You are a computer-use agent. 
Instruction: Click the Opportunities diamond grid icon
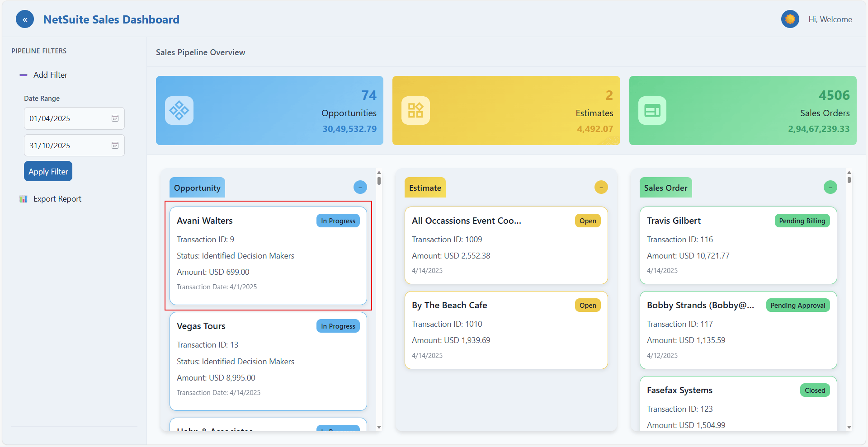click(179, 110)
